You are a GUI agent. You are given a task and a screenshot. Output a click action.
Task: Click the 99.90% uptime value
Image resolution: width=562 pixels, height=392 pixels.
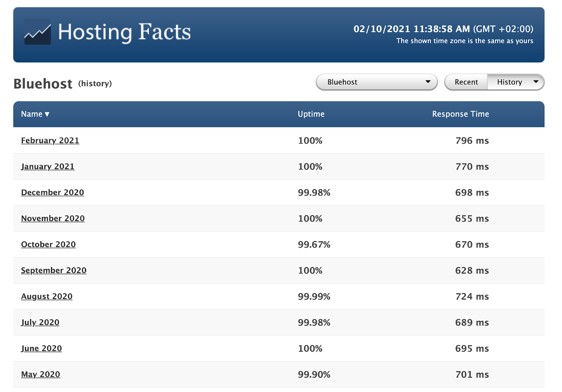[314, 374]
